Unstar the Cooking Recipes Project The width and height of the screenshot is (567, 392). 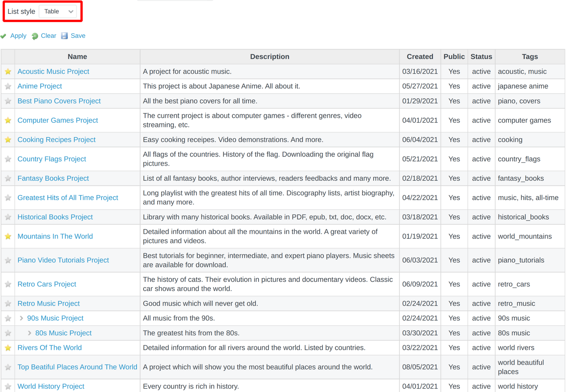click(8, 140)
